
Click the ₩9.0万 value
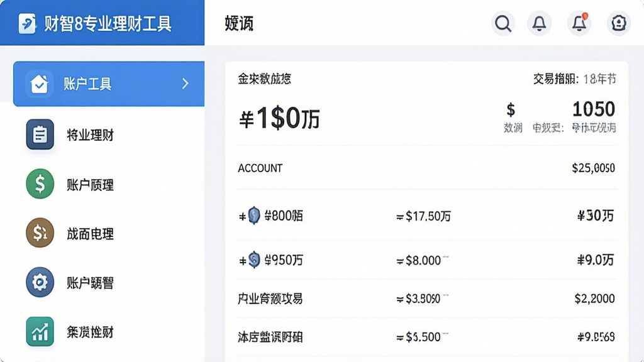(596, 260)
